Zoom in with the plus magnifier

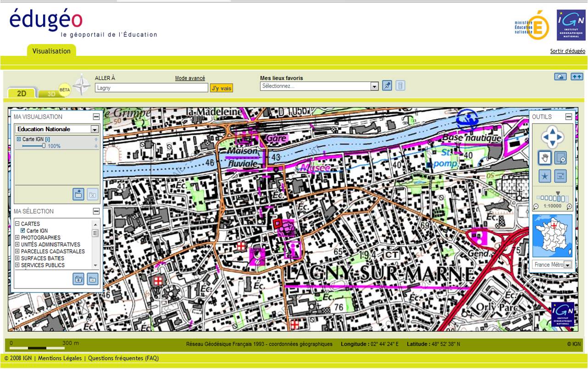pos(570,206)
